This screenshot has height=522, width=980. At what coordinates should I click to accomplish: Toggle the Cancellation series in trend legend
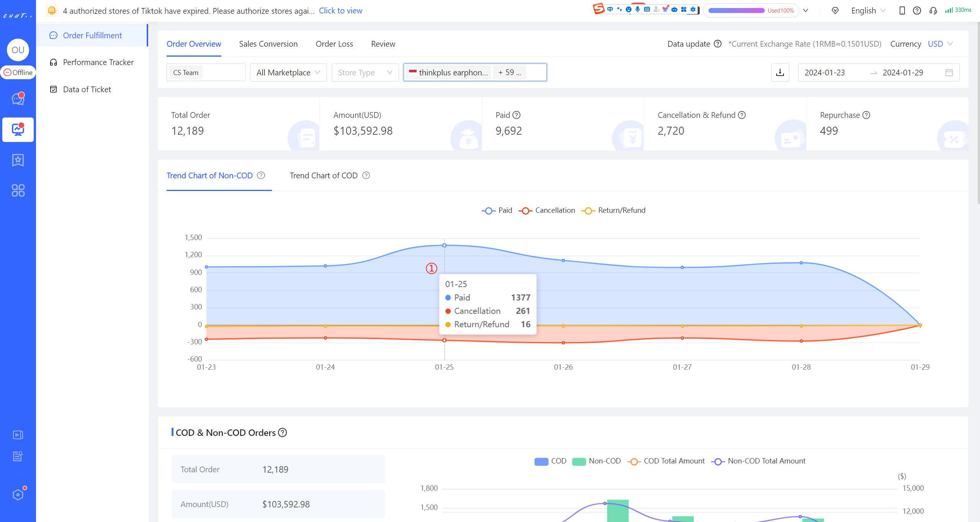pyautogui.click(x=546, y=210)
